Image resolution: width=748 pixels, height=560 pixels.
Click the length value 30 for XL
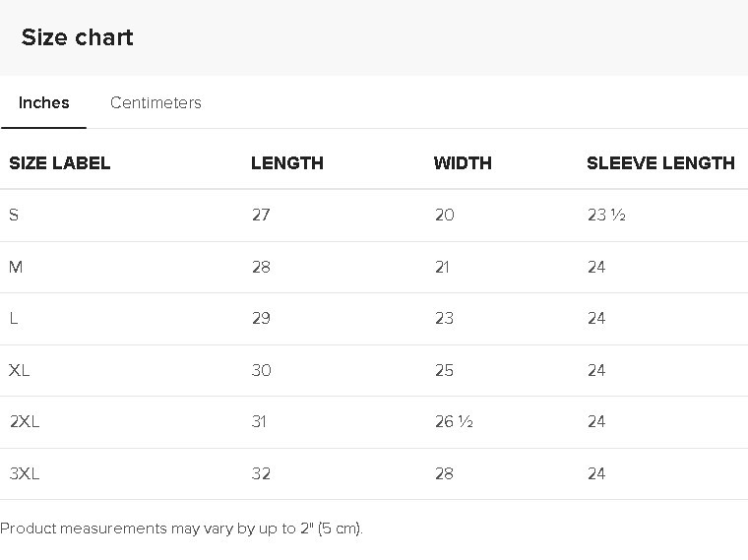pos(261,370)
